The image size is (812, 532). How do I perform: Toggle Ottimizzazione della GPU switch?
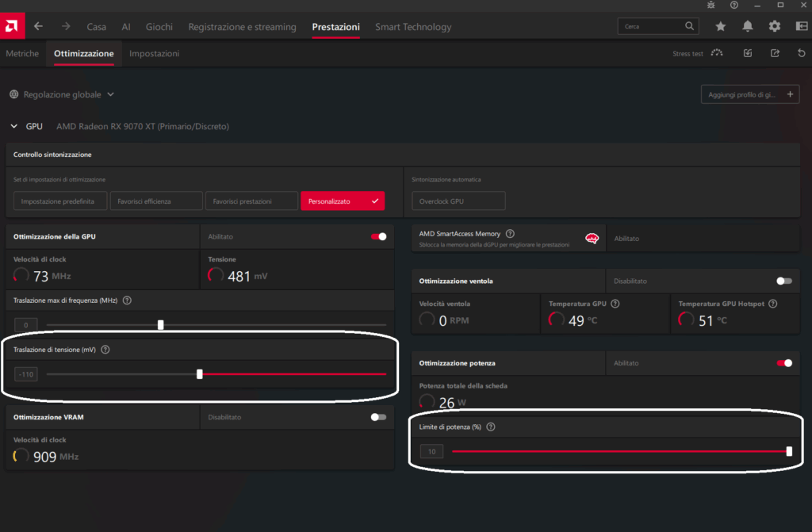coord(378,237)
